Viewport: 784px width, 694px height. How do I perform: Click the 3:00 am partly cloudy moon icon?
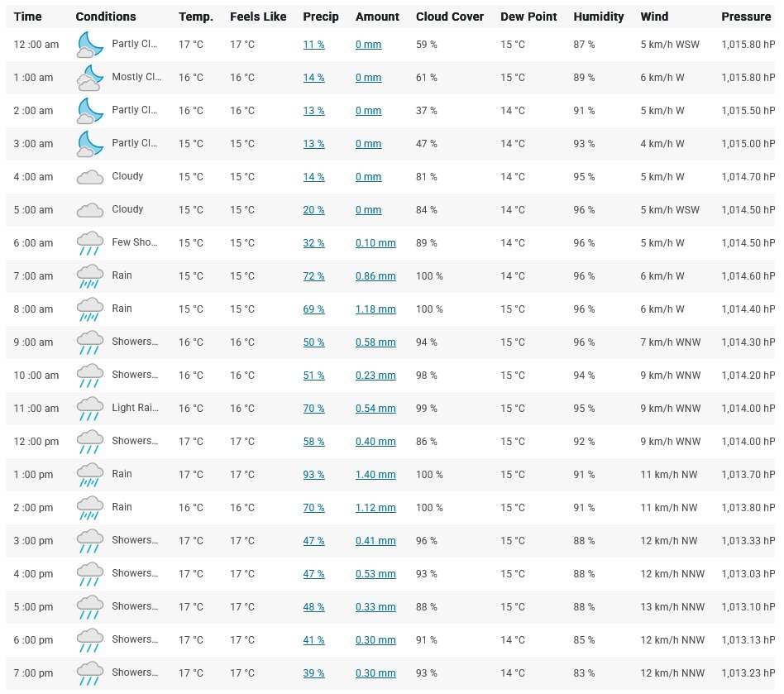point(90,143)
